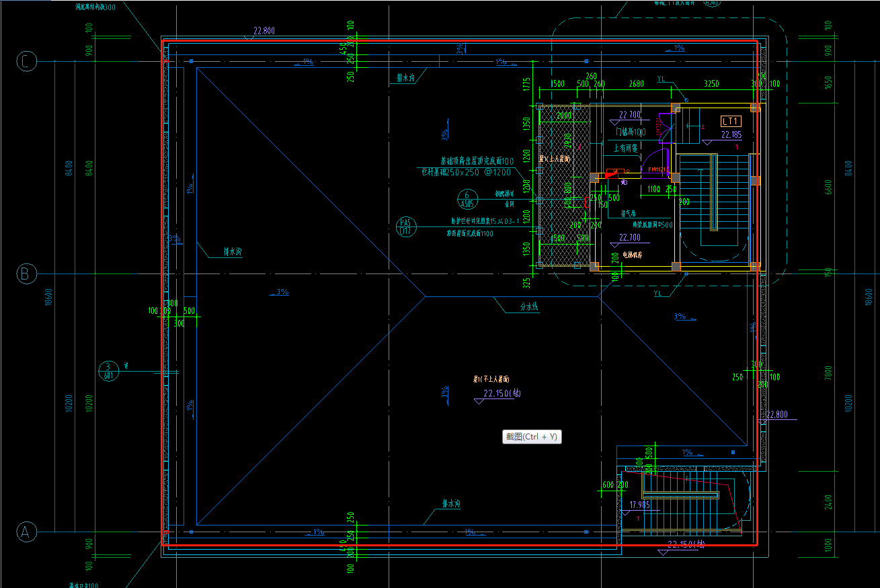Screen dimensions: 880x588
Task: Click the PA5 D17 detail bubble
Action: click(x=405, y=226)
